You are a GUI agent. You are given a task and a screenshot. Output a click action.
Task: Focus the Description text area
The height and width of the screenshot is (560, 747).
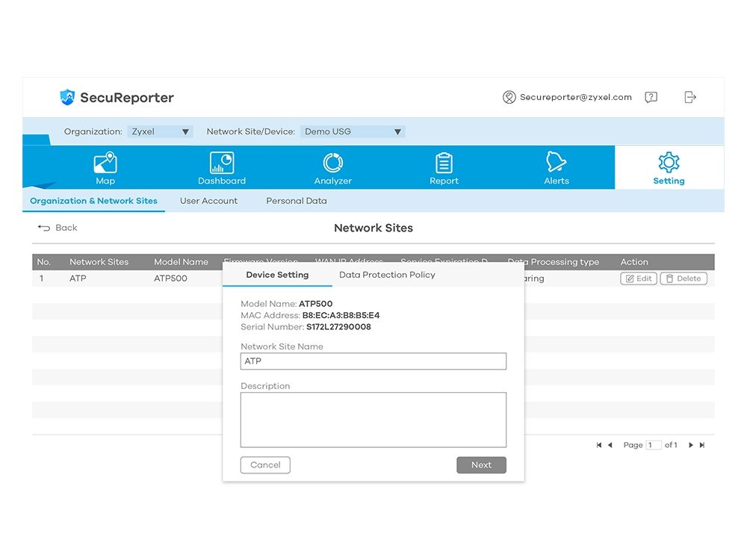pos(373,420)
